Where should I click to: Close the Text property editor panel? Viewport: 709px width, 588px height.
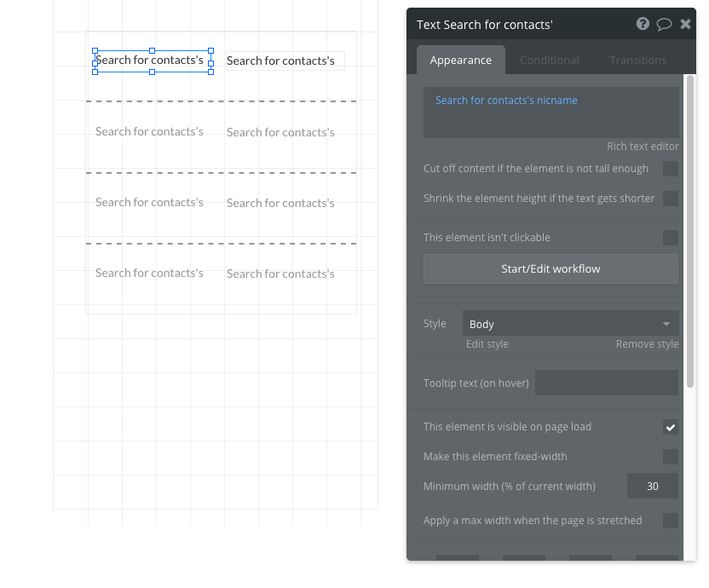(x=685, y=24)
